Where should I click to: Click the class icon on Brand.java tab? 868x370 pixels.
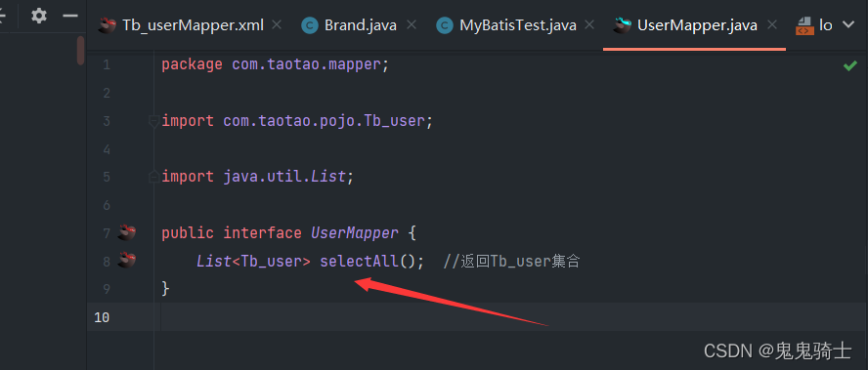point(310,25)
